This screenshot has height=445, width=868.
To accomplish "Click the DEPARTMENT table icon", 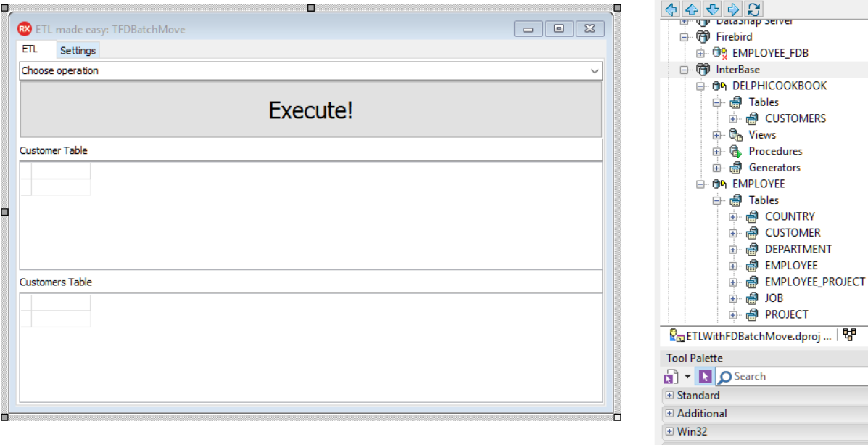I will [752, 249].
